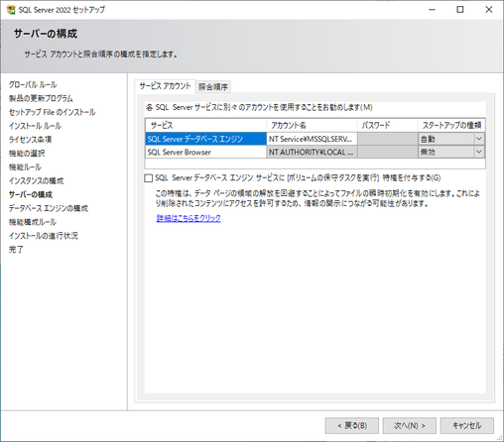
Task: Open the 詳細はこちらをクリック link
Action: (189, 218)
